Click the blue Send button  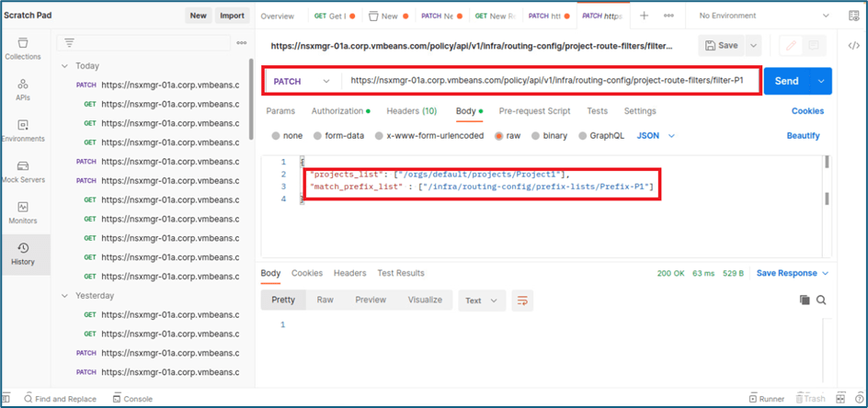[786, 81]
